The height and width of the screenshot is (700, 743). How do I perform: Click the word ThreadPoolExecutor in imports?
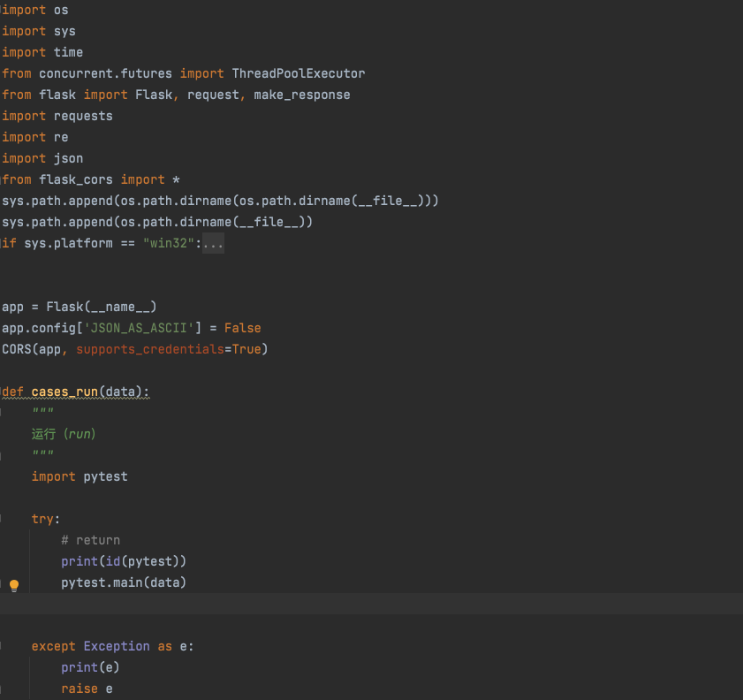298,73
